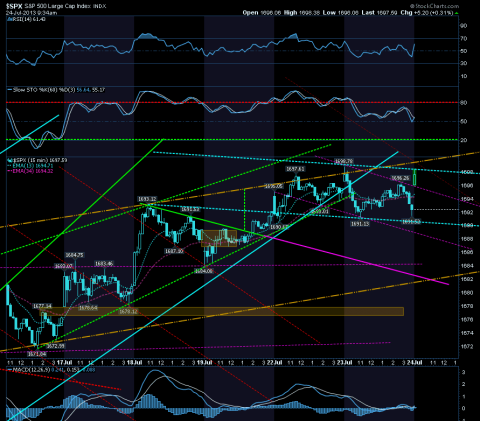Click the 24 Jul date axis label
Screen dimensions: 480x421
tap(415, 363)
